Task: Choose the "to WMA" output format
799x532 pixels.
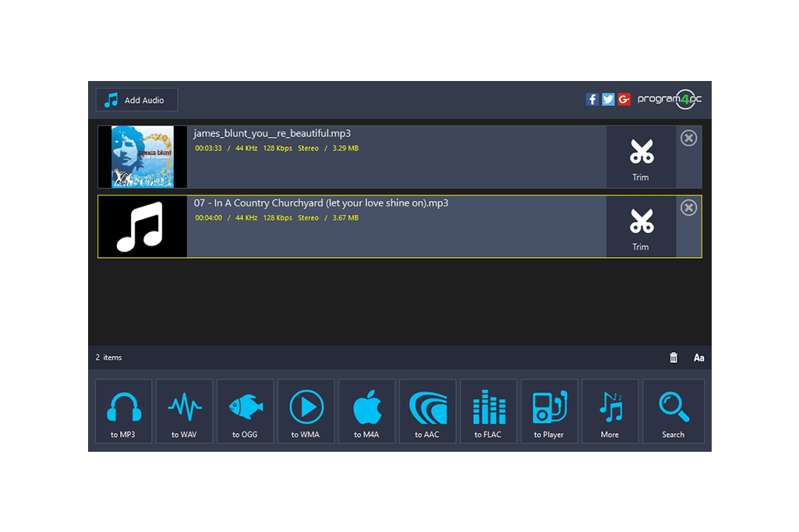Action: (306, 411)
